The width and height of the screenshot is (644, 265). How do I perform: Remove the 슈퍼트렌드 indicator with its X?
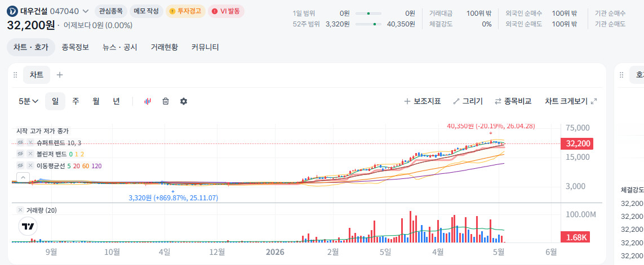pyautogui.click(x=30, y=142)
